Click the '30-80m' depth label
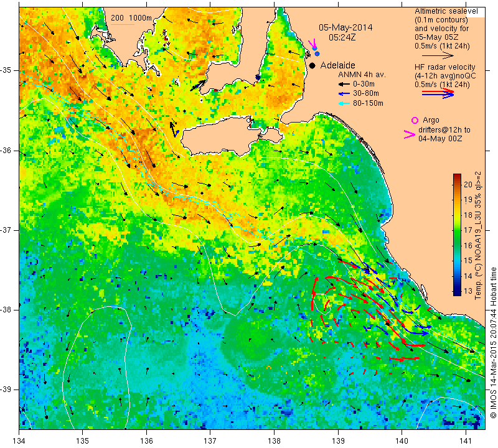The height and width of the screenshot is (448, 498). click(366, 93)
